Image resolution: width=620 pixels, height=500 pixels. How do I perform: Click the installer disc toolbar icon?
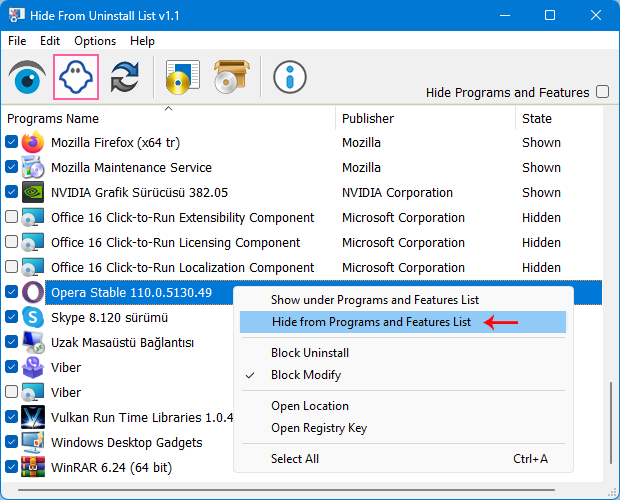(185, 77)
